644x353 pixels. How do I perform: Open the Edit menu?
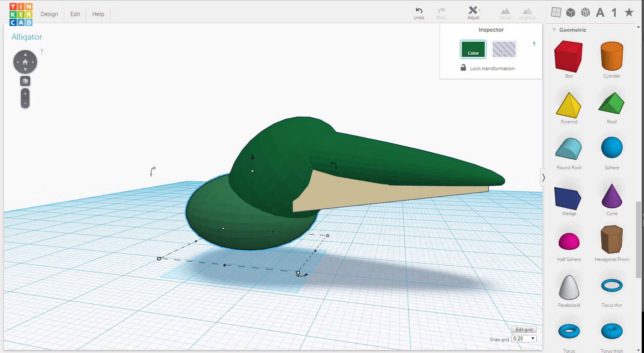pos(75,14)
